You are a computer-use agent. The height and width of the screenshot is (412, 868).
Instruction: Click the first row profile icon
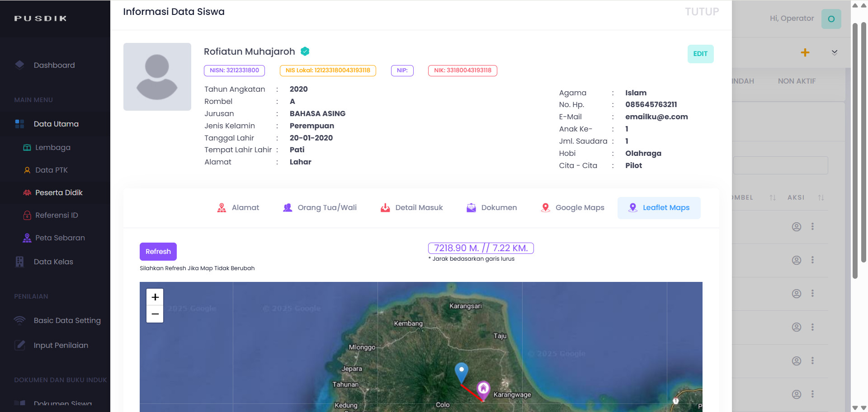click(796, 227)
